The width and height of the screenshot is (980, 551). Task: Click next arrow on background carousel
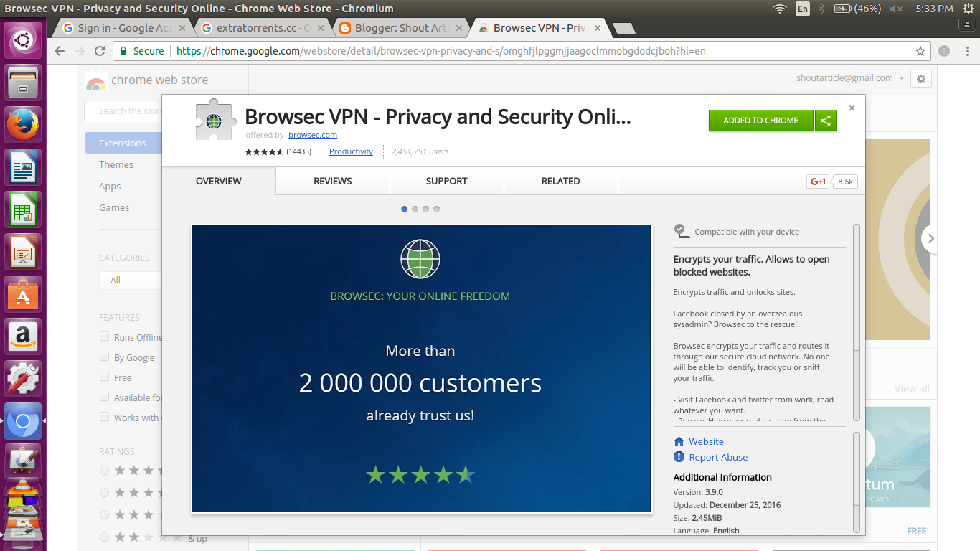click(930, 239)
